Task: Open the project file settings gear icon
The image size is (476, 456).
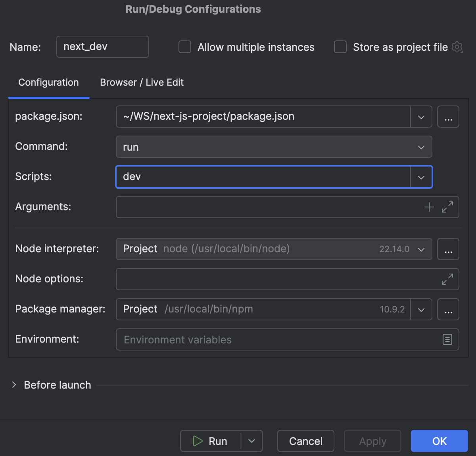Action: pos(457,47)
